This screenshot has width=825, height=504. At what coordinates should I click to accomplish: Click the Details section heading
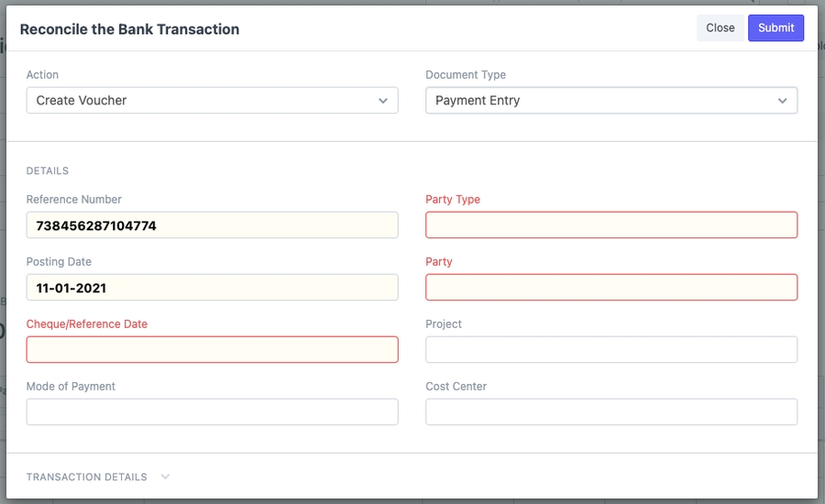point(48,171)
